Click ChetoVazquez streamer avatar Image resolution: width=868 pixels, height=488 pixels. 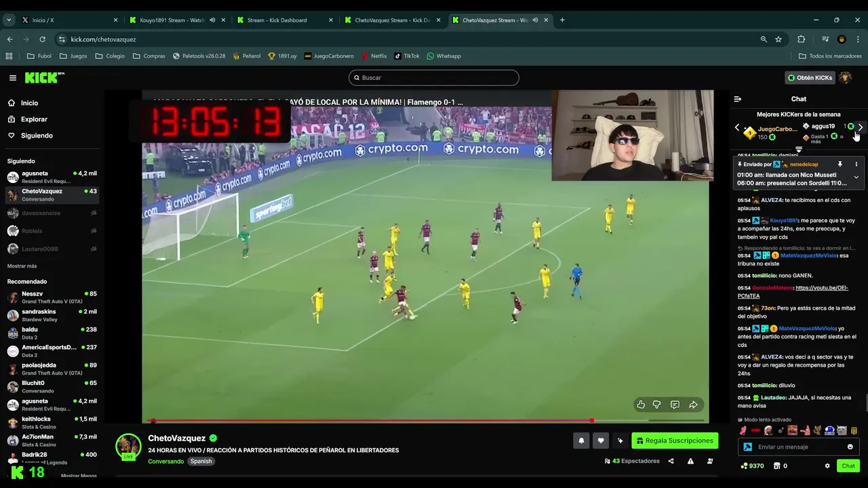[x=128, y=447]
